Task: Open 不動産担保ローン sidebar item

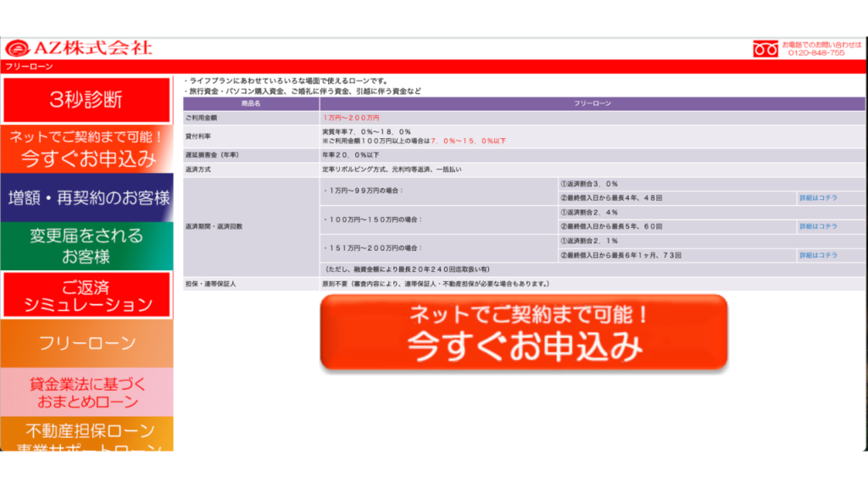Action: tap(86, 435)
